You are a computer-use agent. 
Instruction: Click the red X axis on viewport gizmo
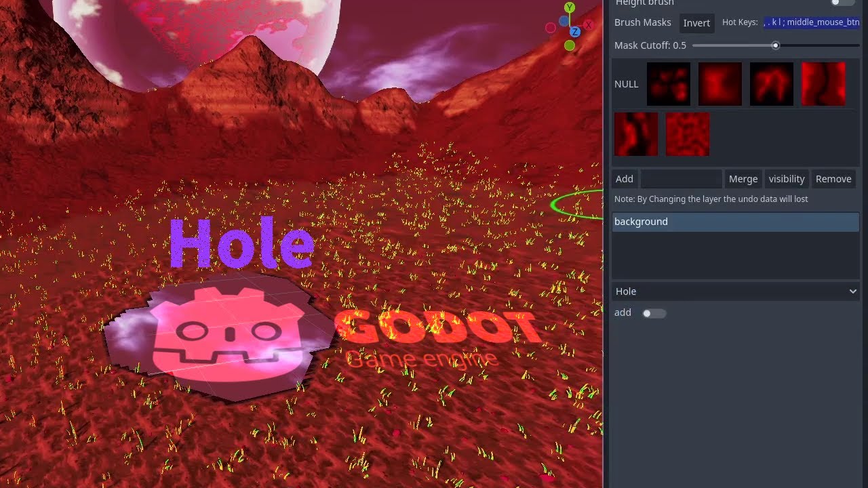[588, 24]
